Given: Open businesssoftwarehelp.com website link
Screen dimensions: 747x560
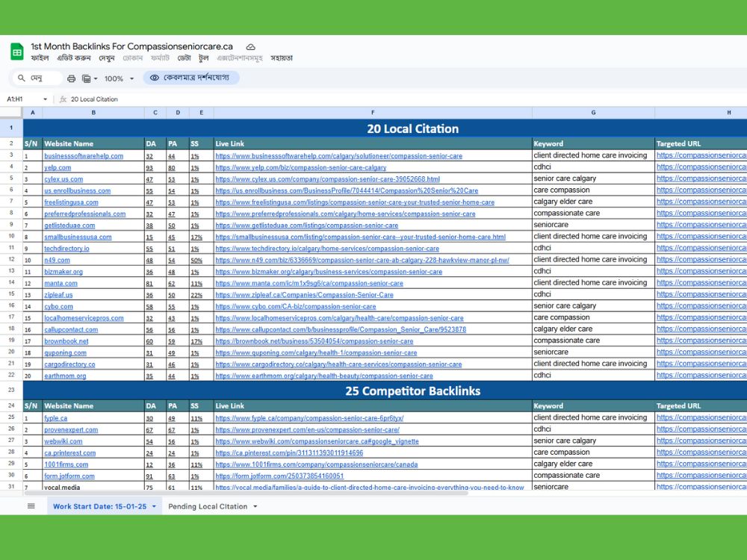Looking at the screenshot, I should pos(84,156).
